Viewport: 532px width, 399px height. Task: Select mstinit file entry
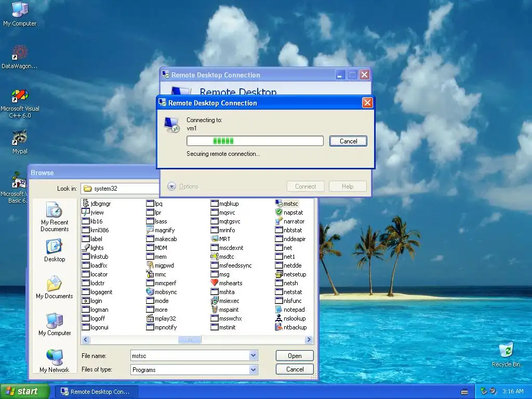coord(223,327)
